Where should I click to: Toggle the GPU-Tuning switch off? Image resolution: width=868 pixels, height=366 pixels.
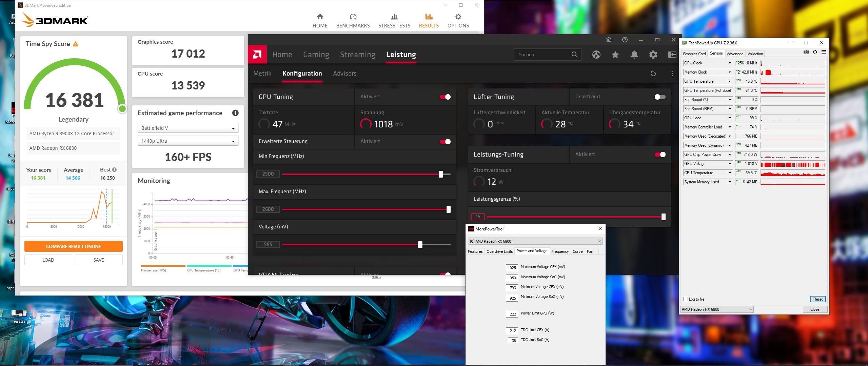tap(445, 97)
